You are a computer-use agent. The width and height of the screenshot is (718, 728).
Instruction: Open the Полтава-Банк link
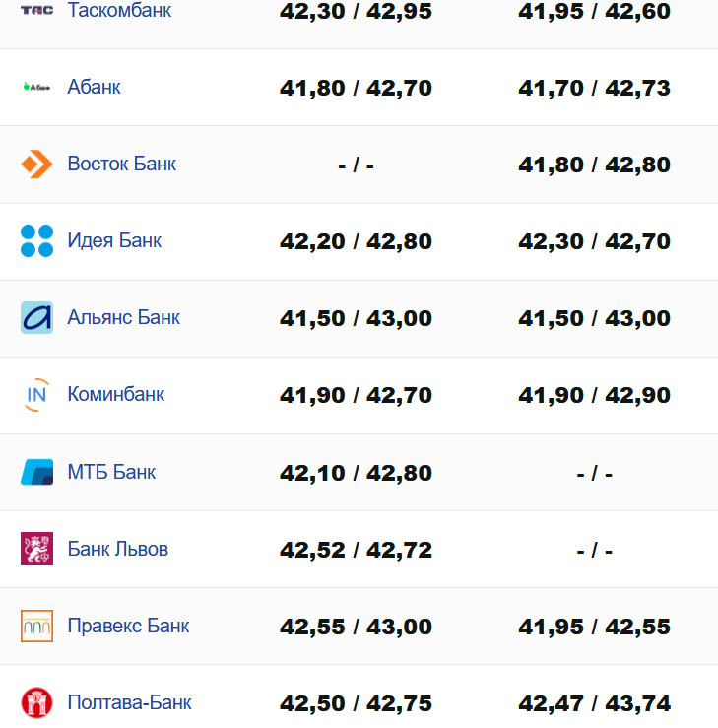pos(130,702)
